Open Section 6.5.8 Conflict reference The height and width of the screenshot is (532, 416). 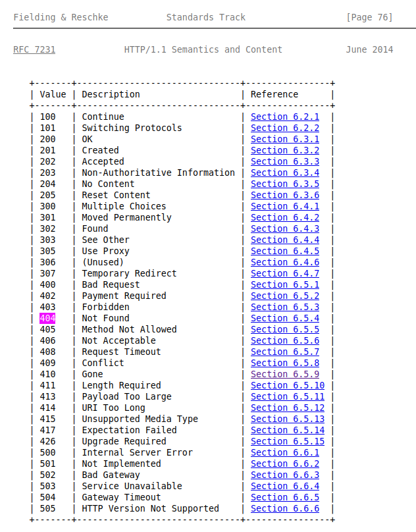coord(285,363)
